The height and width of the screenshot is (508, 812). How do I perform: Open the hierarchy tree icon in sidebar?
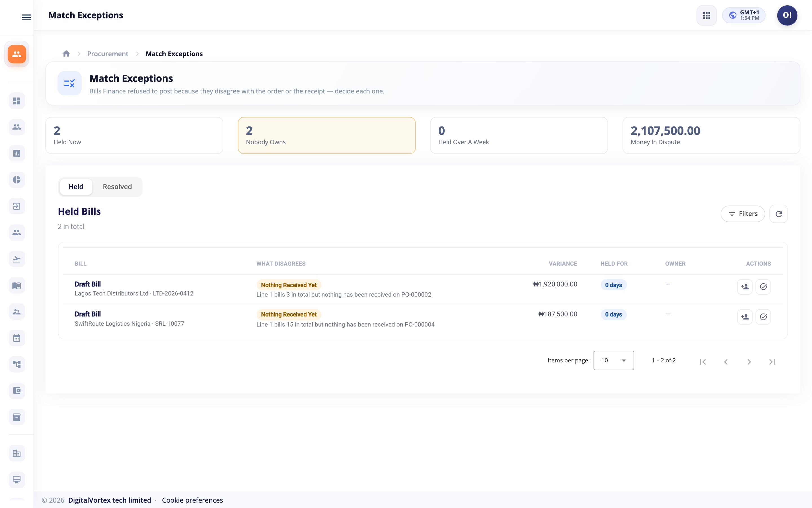point(17,365)
